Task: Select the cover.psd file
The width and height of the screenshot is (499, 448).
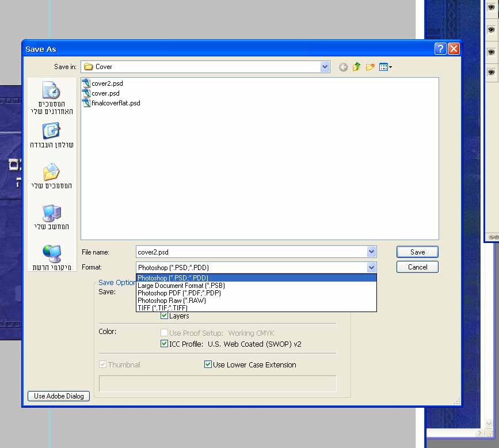Action: (101, 93)
